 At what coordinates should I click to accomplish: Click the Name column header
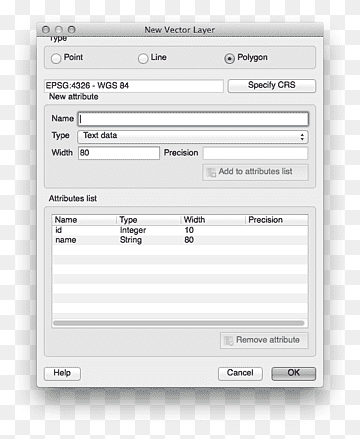point(84,220)
